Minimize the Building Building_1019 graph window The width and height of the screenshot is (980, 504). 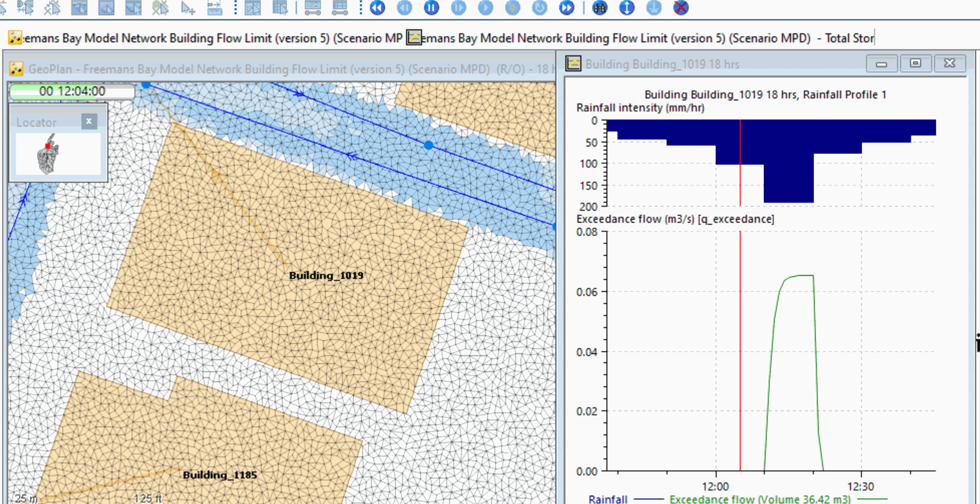(882, 63)
